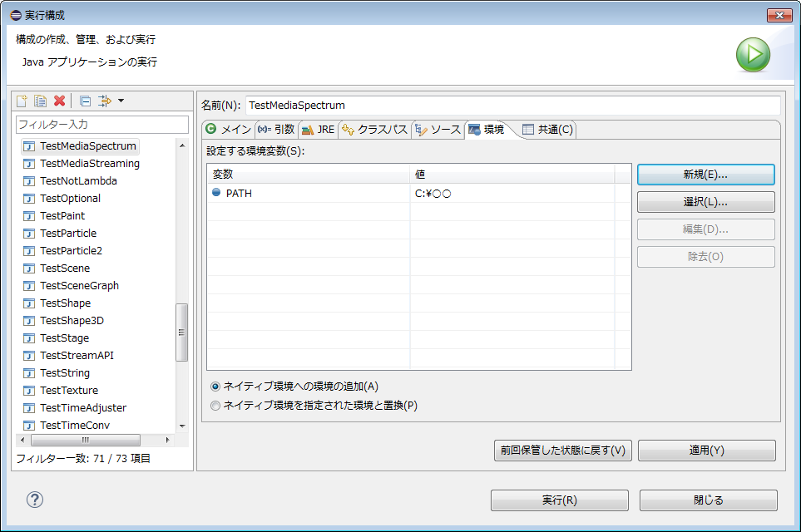The height and width of the screenshot is (532, 801).
Task: Open the メイン tab
Action: click(229, 129)
